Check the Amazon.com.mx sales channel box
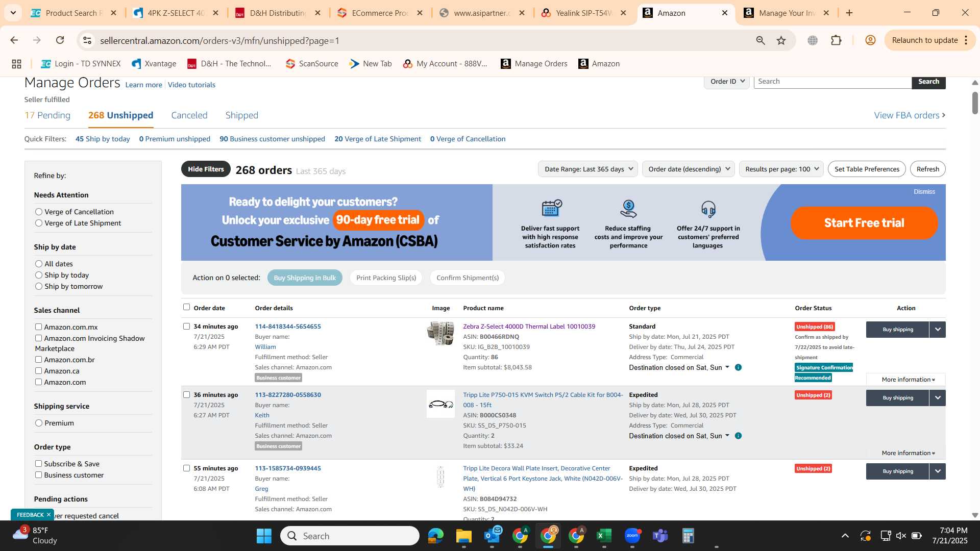Viewport: 980px width, 551px height. [x=38, y=327]
